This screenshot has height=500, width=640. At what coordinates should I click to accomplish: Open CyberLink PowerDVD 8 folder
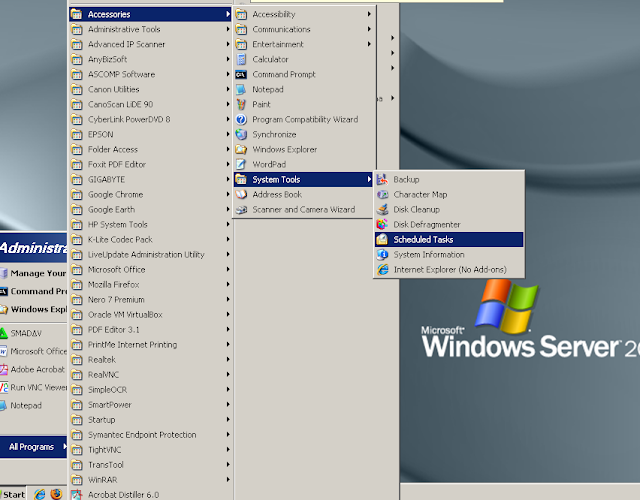click(x=150, y=119)
